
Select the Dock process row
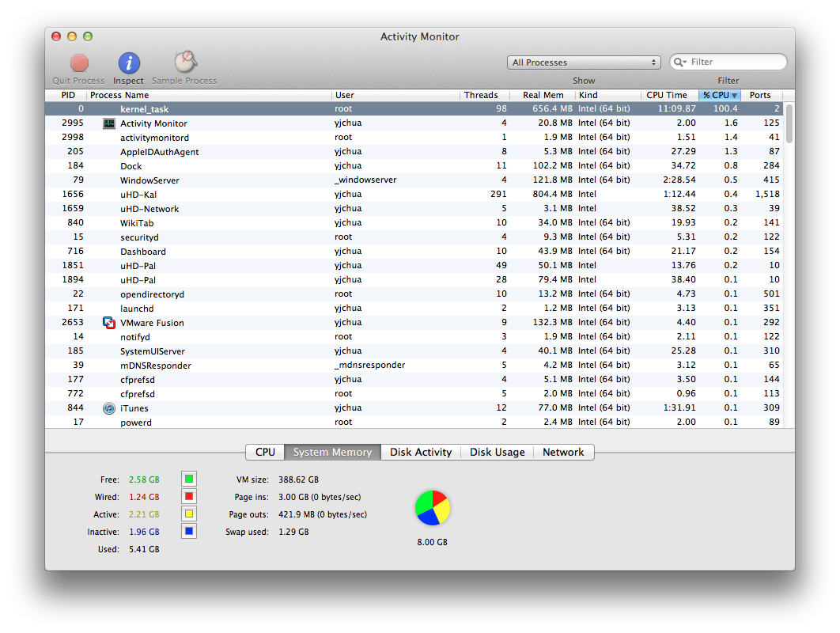[x=414, y=166]
